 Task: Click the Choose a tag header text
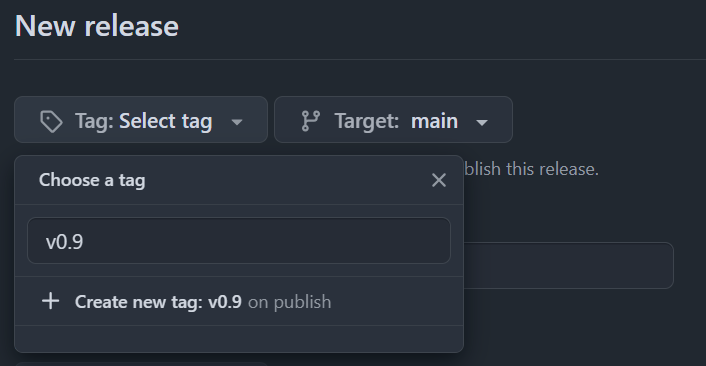click(92, 180)
